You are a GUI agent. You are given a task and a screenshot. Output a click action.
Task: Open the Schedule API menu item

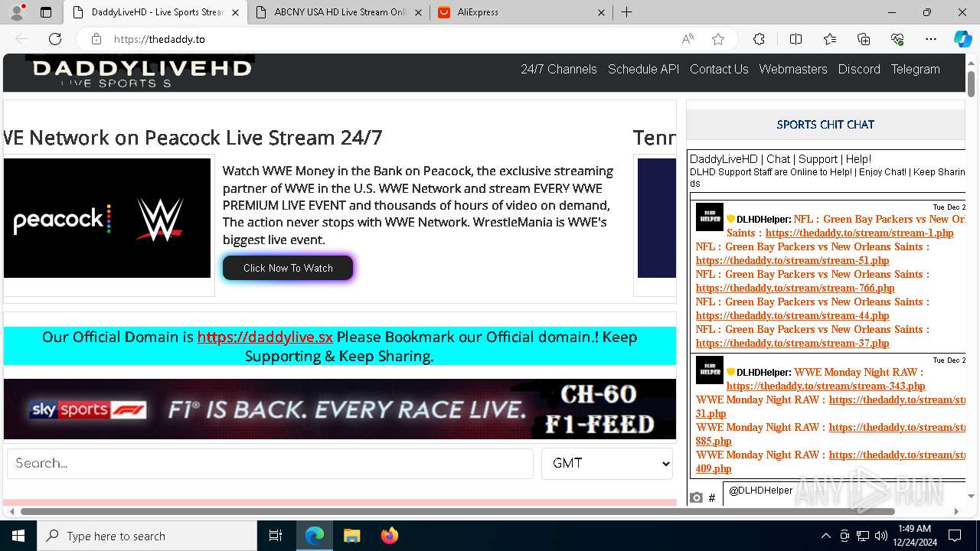pos(643,69)
